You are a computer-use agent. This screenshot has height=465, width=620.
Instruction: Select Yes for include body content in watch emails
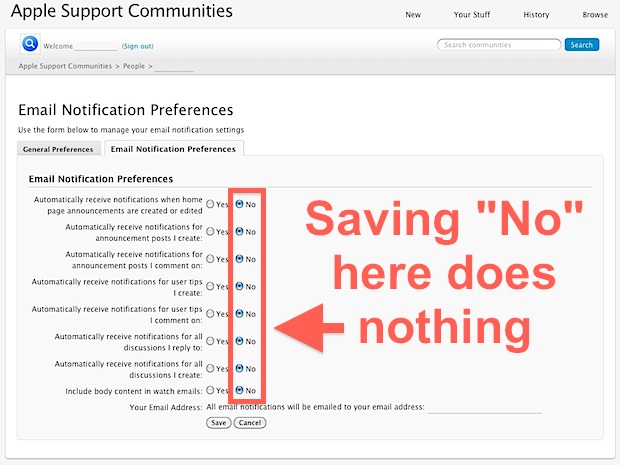[210, 390]
